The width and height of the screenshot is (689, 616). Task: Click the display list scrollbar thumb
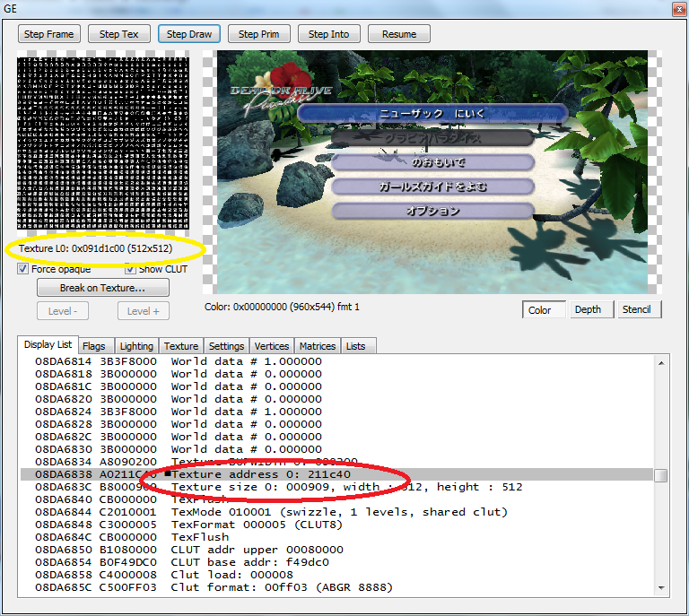coord(661,475)
